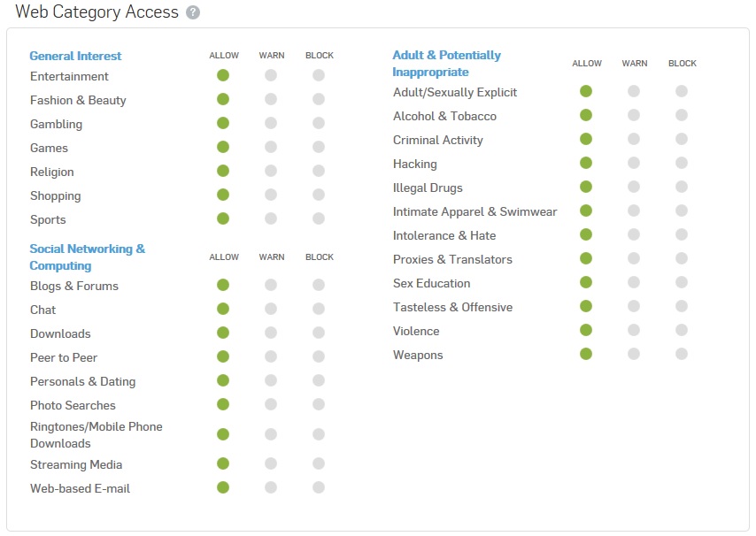Click the Allow option for Entertainment
This screenshot has width=756, height=536.
point(223,75)
